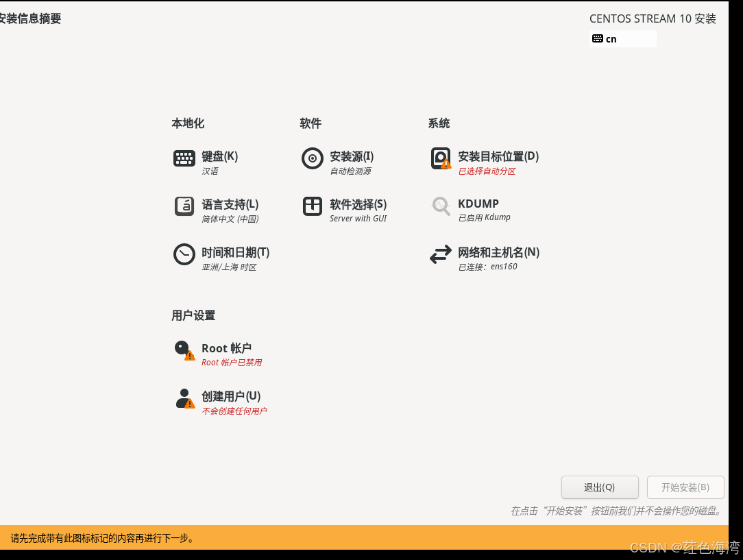Open the keyboard layout icon 键盘(K)

click(184, 158)
